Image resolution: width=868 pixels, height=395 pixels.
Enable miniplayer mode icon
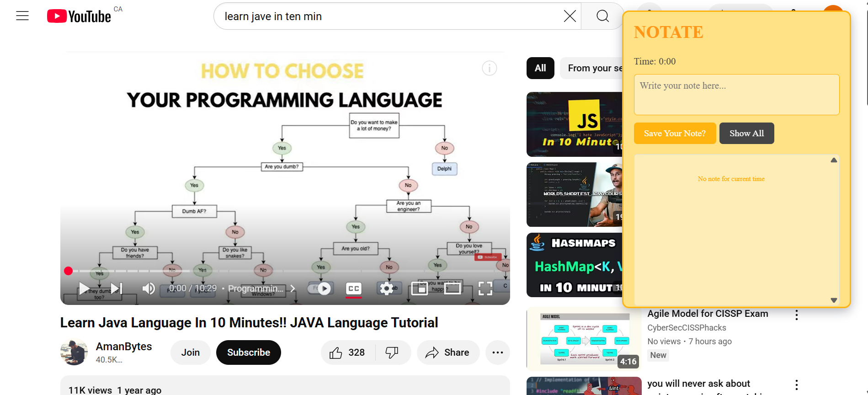(419, 288)
